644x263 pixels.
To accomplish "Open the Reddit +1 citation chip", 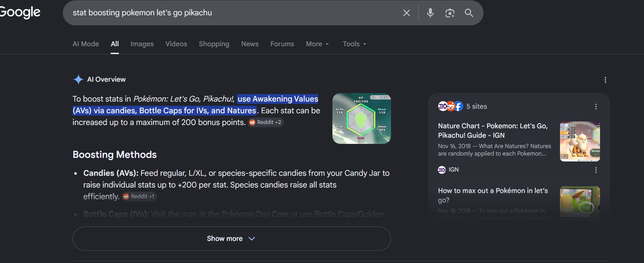I will tap(139, 197).
